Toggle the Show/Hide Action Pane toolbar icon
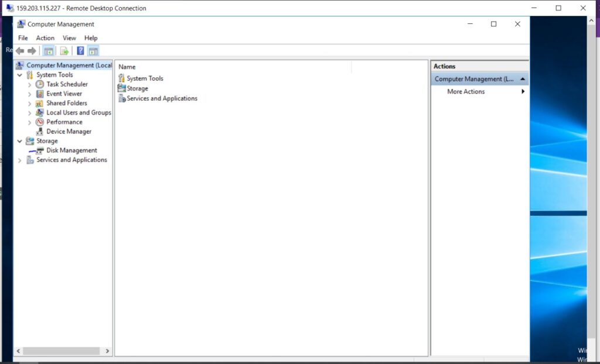600x364 pixels. [x=93, y=51]
